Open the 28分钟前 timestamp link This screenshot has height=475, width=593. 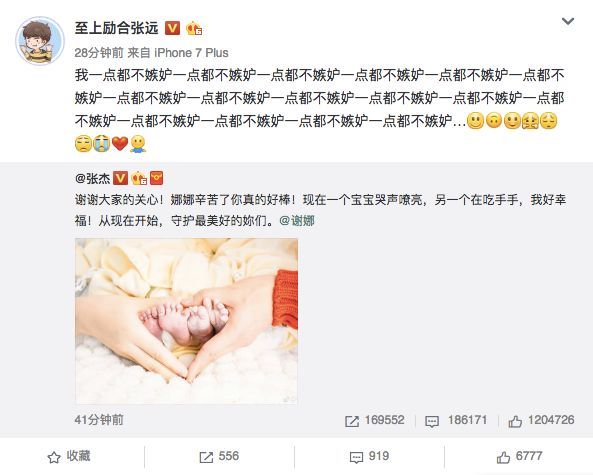(x=99, y=53)
